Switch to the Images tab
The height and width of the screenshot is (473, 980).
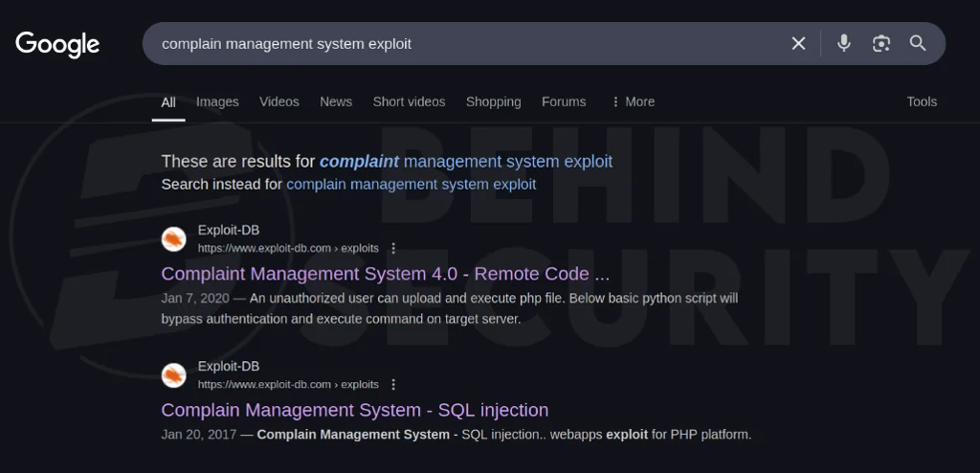[x=217, y=102]
